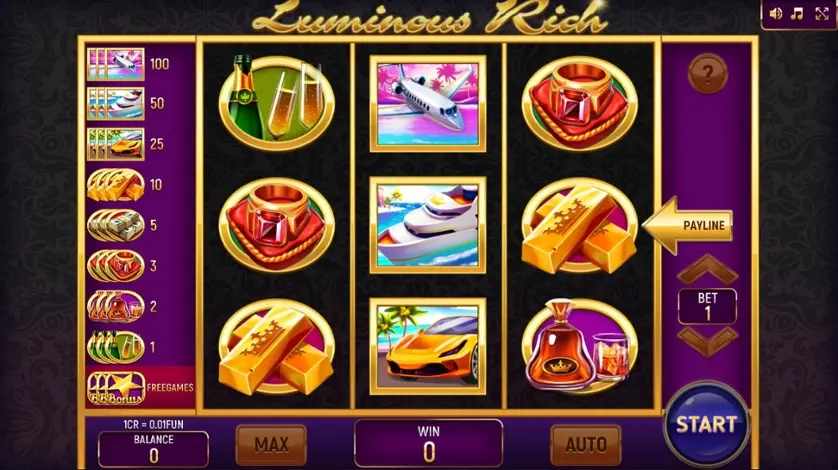Image resolution: width=838 pixels, height=470 pixels.
Task: Increase bet with the up chevron
Action: click(x=708, y=269)
